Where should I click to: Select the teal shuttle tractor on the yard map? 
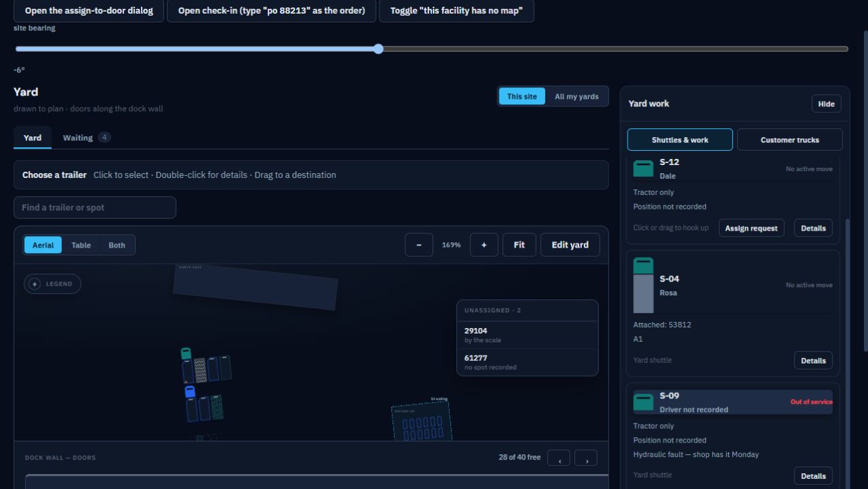point(186,353)
